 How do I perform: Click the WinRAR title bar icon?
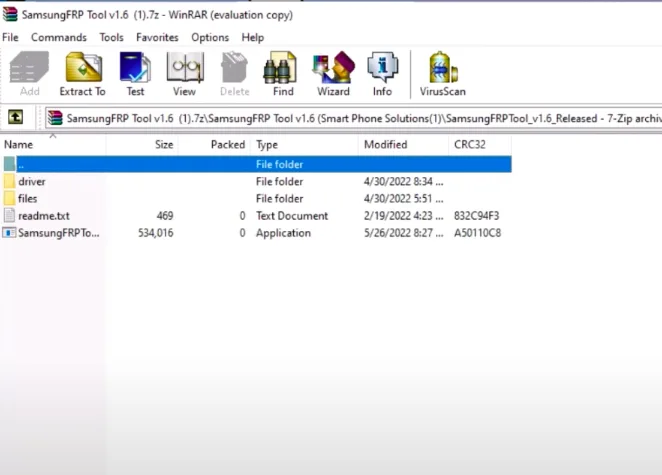coord(10,14)
